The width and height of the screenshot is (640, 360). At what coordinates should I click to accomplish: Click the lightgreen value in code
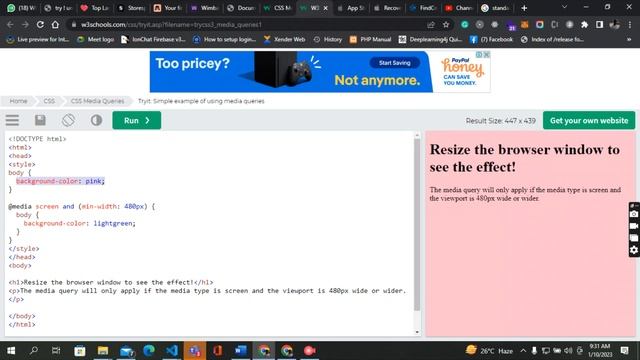tap(113, 223)
